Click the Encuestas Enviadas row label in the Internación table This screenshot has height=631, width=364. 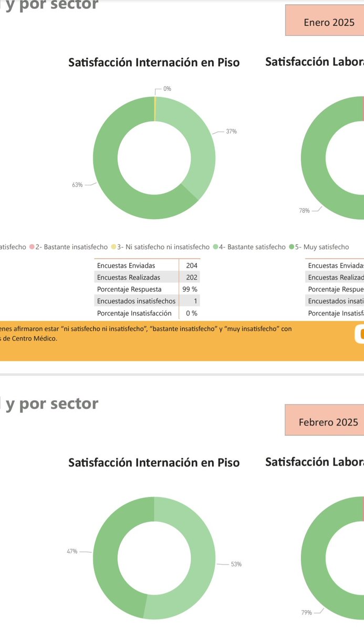pos(126,266)
